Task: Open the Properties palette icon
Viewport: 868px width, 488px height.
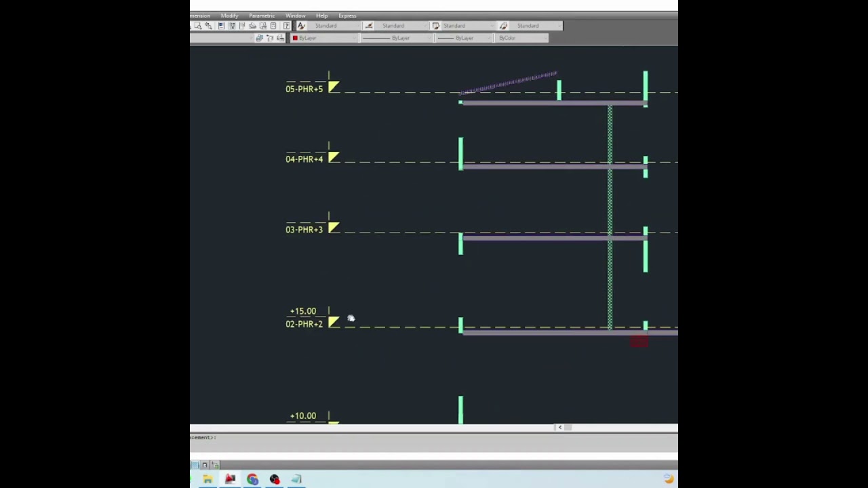Action: coord(221,26)
